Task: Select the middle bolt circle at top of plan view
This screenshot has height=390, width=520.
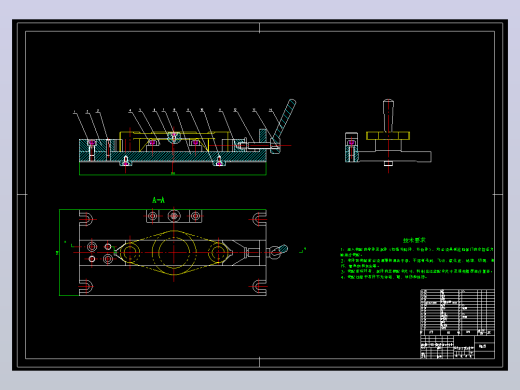Action: 174,216
